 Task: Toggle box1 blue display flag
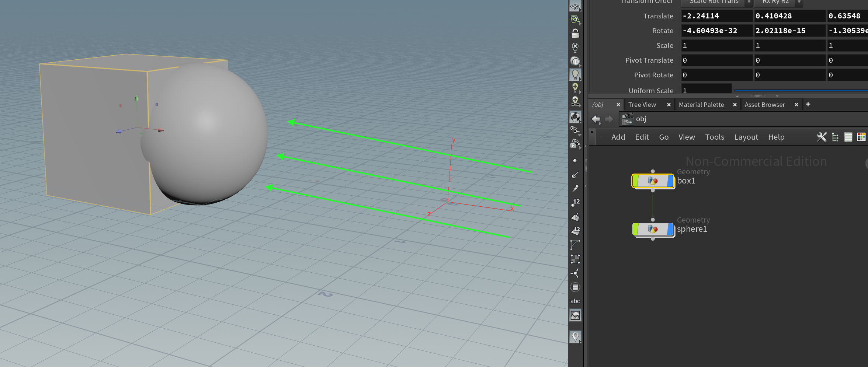click(670, 181)
